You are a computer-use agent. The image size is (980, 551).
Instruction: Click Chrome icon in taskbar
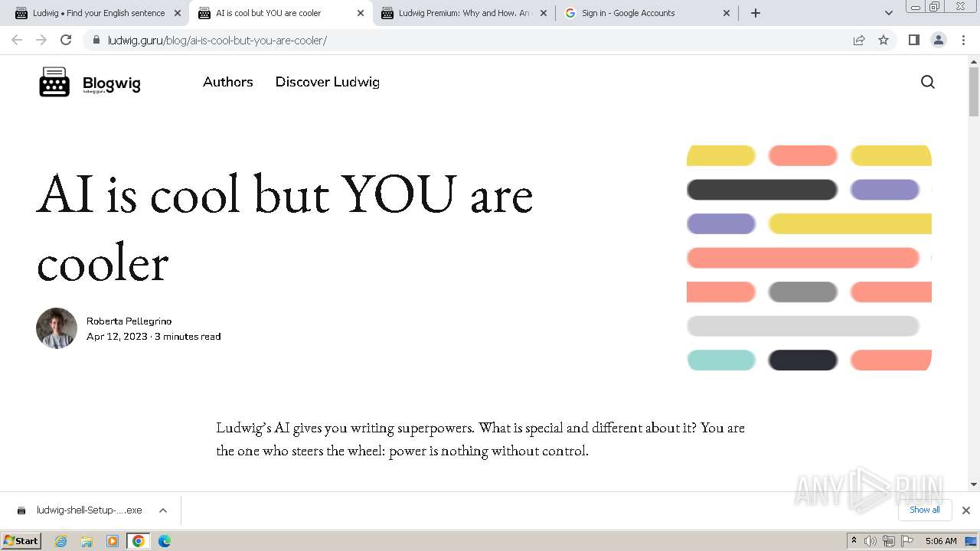pos(139,541)
